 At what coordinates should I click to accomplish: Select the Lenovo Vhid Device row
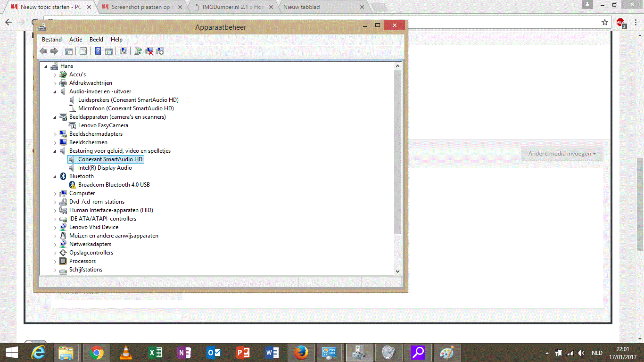coord(94,227)
